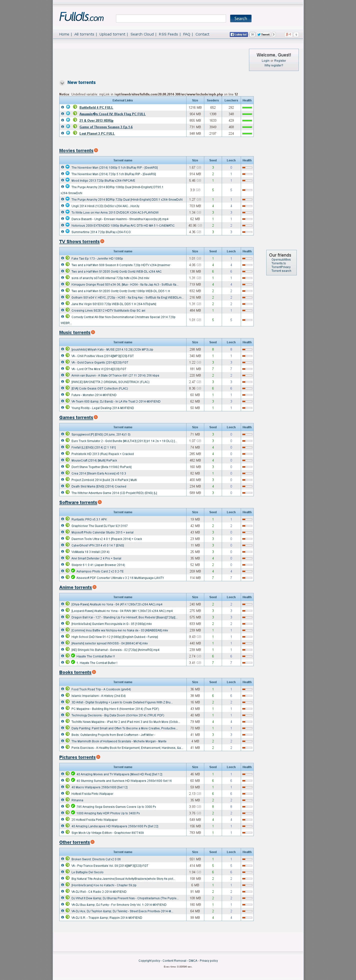The image size is (356, 980).
Task: Collapse the New torrents section arrow
Action: click(x=62, y=83)
